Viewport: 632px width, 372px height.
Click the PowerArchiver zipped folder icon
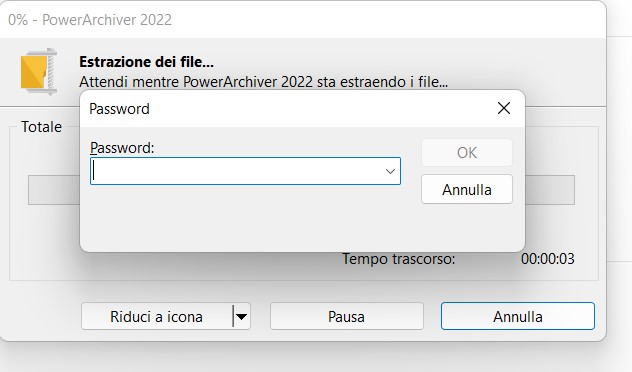pos(39,72)
